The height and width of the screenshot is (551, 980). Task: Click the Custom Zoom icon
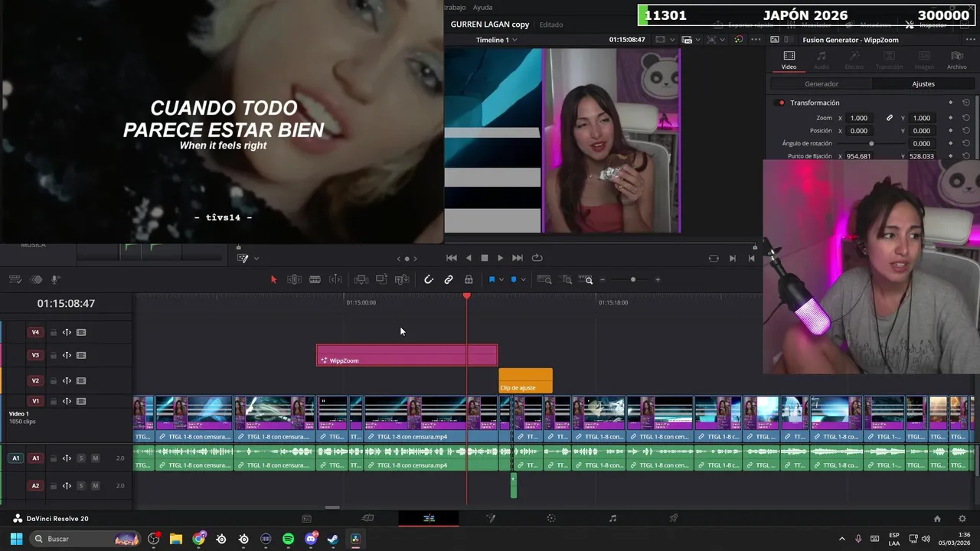tap(586, 279)
